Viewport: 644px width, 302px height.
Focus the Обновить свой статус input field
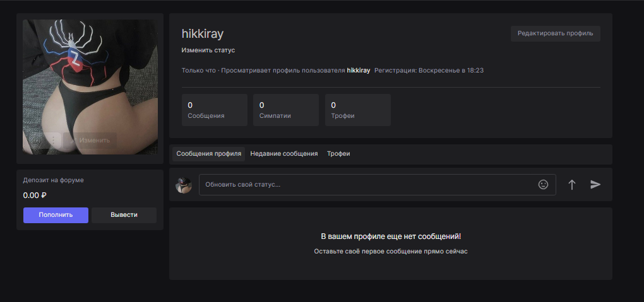point(366,185)
